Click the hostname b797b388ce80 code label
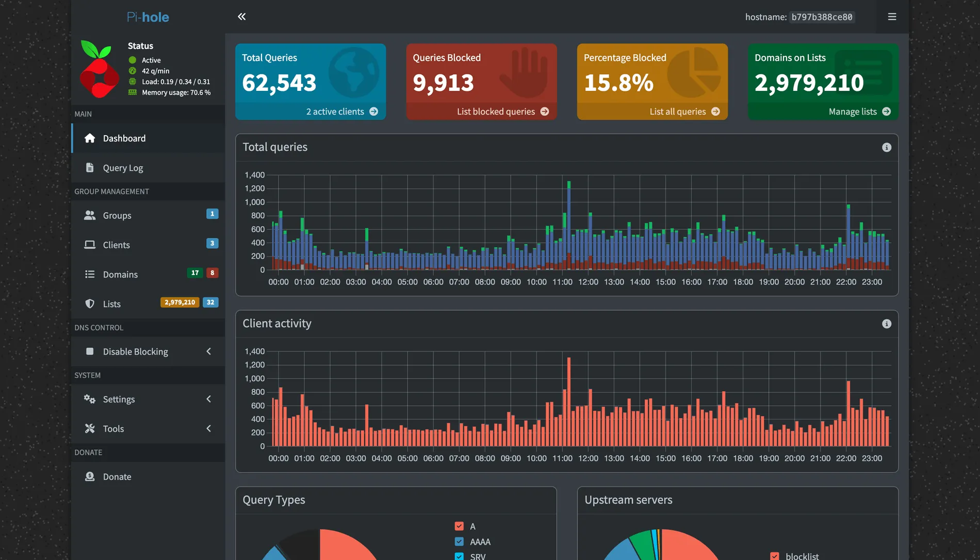 click(x=822, y=17)
